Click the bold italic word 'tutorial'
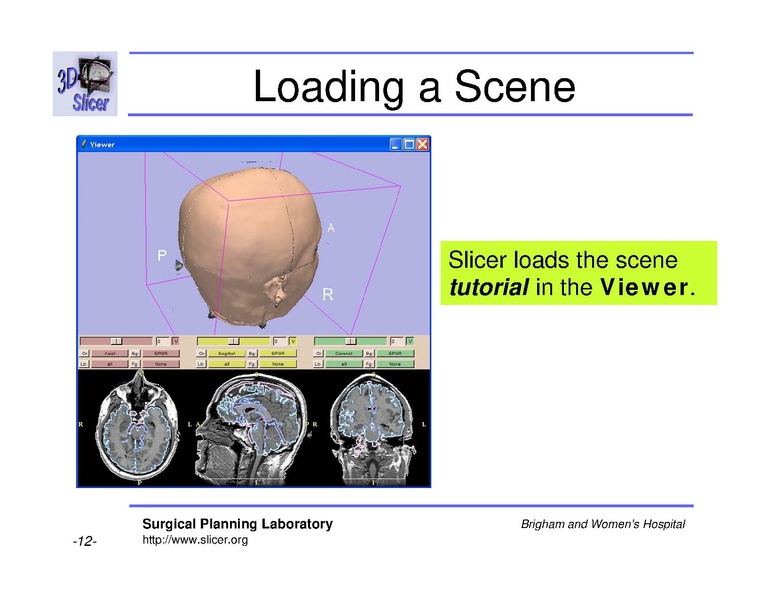This screenshot has width=776, height=600. [x=489, y=287]
